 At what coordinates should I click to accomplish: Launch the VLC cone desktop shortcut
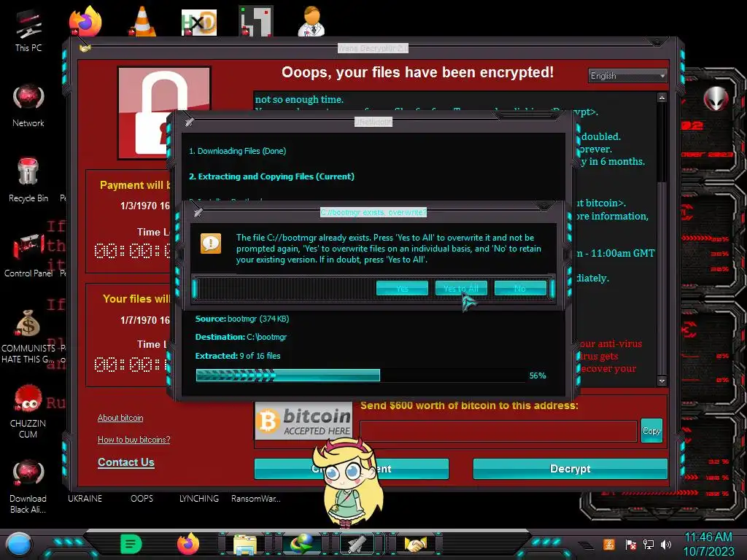pyautogui.click(x=142, y=21)
